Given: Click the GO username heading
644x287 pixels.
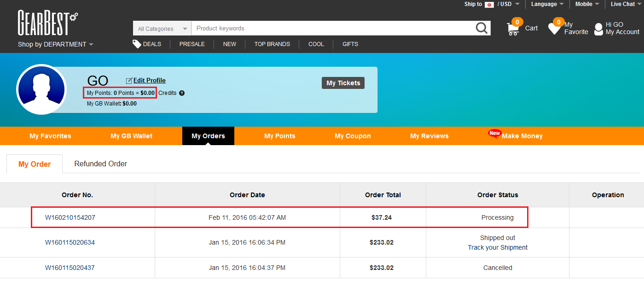Looking at the screenshot, I should pyautogui.click(x=98, y=81).
